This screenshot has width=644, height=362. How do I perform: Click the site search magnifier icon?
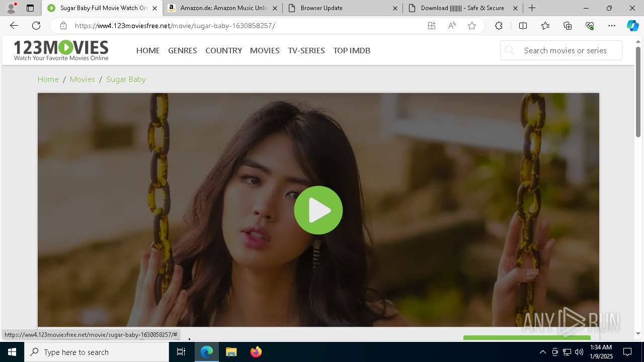coord(510,50)
